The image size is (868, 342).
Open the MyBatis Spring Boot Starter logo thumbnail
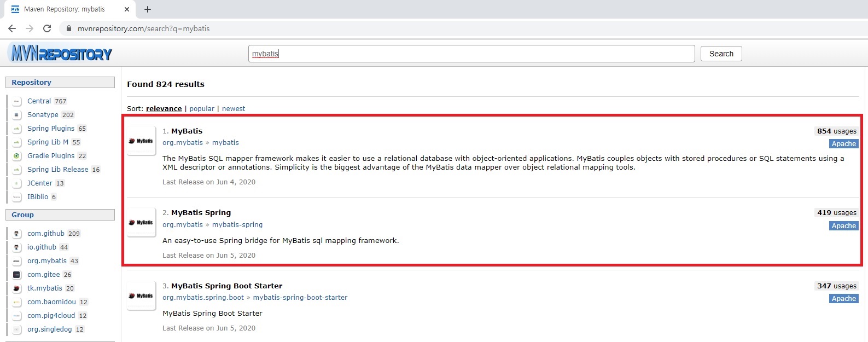point(141,295)
